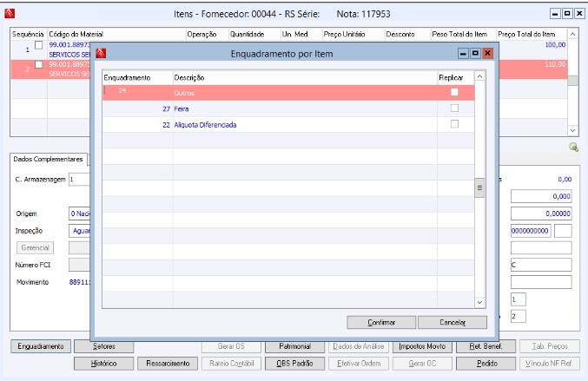Click scroll down arrow of the Itens grid
Screen dimensions: 588x381
pyautogui.click(x=572, y=131)
